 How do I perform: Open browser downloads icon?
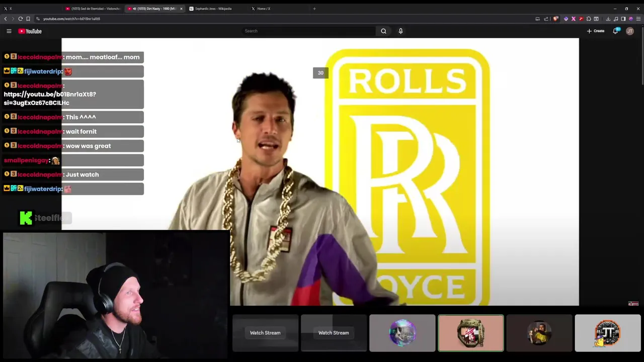[x=608, y=19]
